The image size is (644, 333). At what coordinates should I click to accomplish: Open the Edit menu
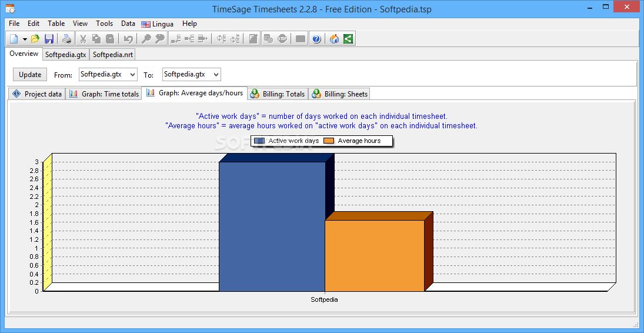34,24
